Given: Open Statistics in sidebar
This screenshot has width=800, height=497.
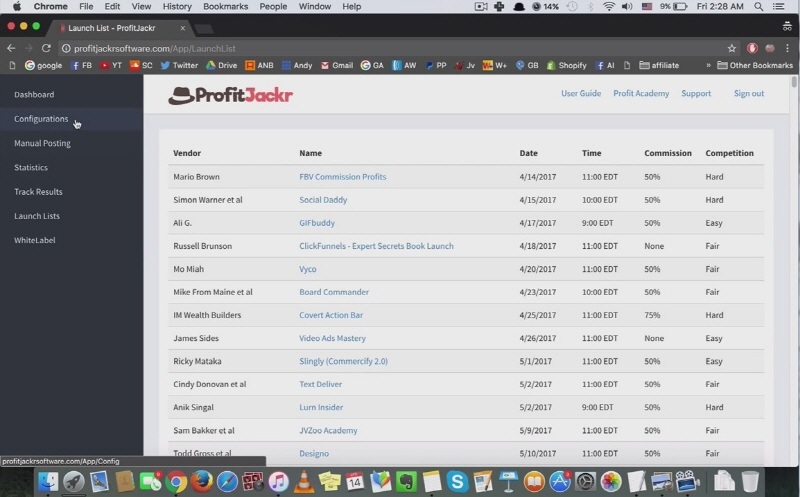Looking at the screenshot, I should [x=31, y=167].
